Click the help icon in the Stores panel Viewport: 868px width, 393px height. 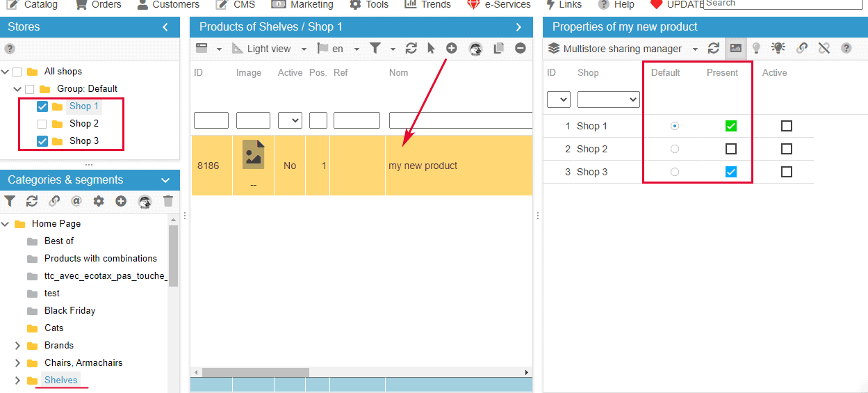pyautogui.click(x=10, y=49)
